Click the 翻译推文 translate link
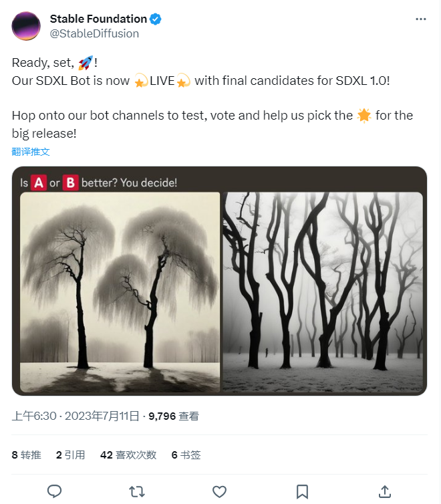 click(31, 152)
